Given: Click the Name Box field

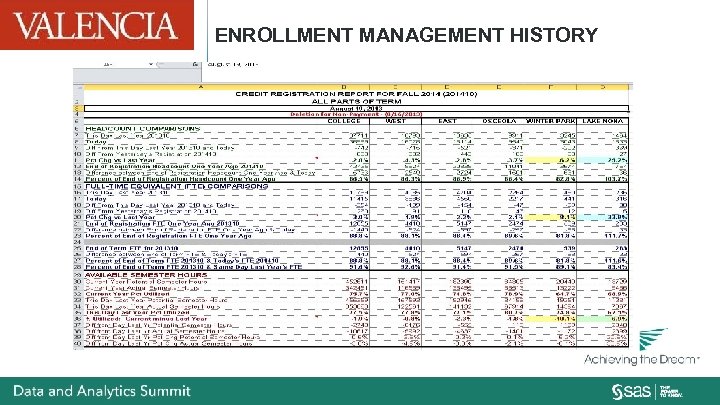Looking at the screenshot, I should pos(110,65).
